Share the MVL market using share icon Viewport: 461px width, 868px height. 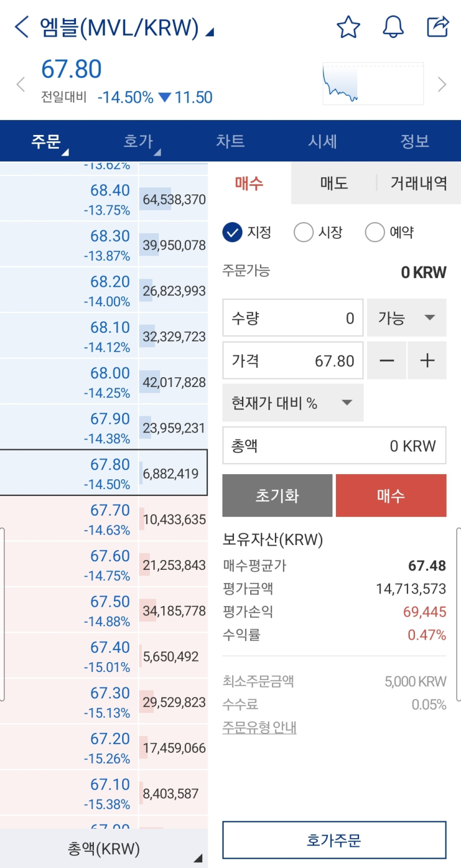click(x=438, y=27)
